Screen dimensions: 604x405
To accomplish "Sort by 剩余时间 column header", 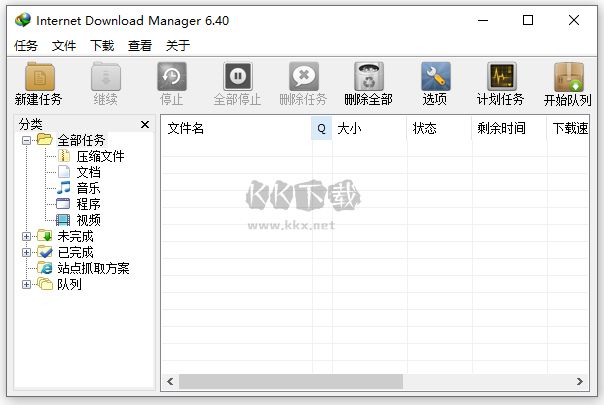I will (509, 128).
